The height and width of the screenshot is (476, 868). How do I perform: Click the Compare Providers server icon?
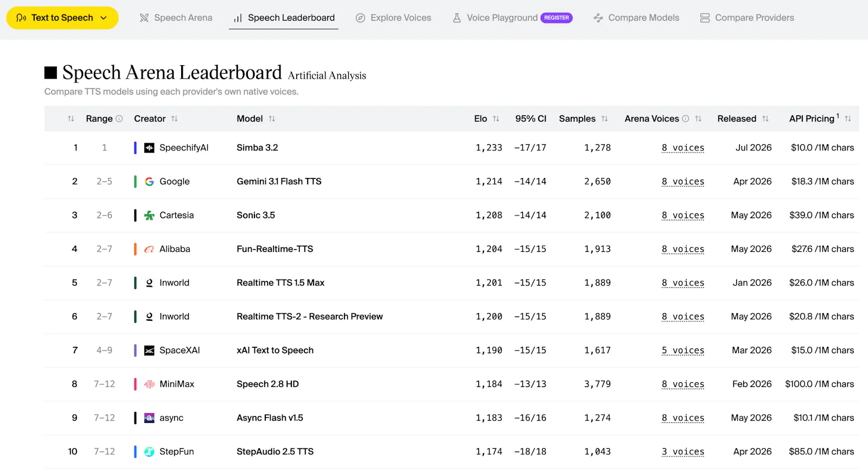point(705,18)
